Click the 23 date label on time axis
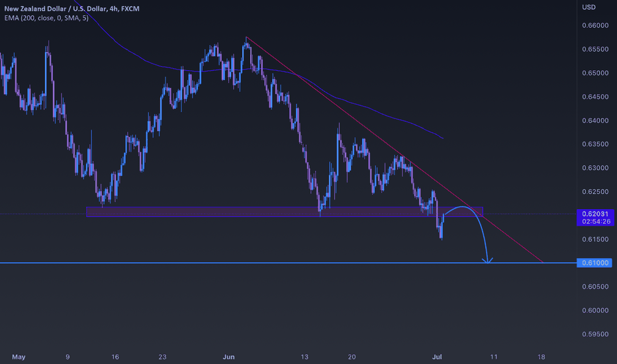 pyautogui.click(x=162, y=357)
